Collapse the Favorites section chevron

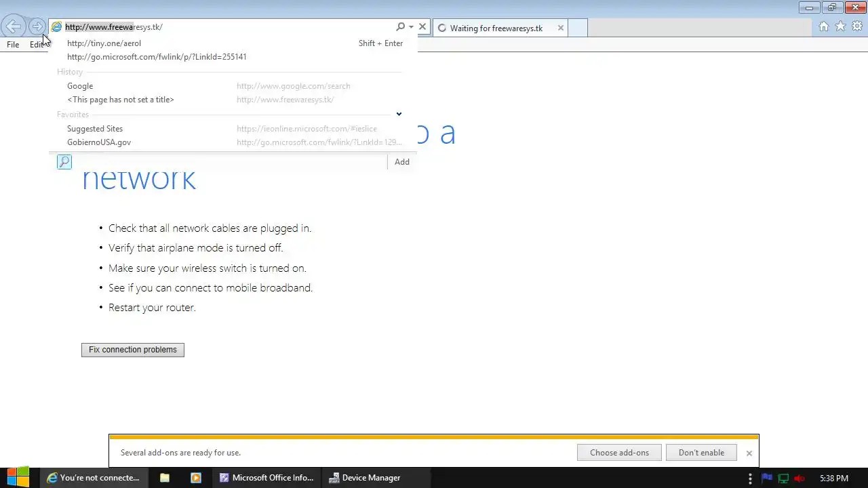tap(399, 114)
